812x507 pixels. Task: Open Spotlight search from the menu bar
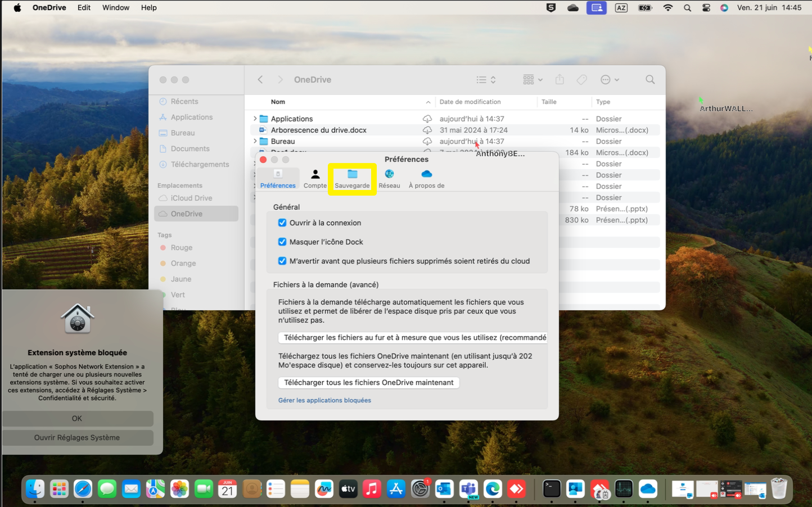(687, 8)
